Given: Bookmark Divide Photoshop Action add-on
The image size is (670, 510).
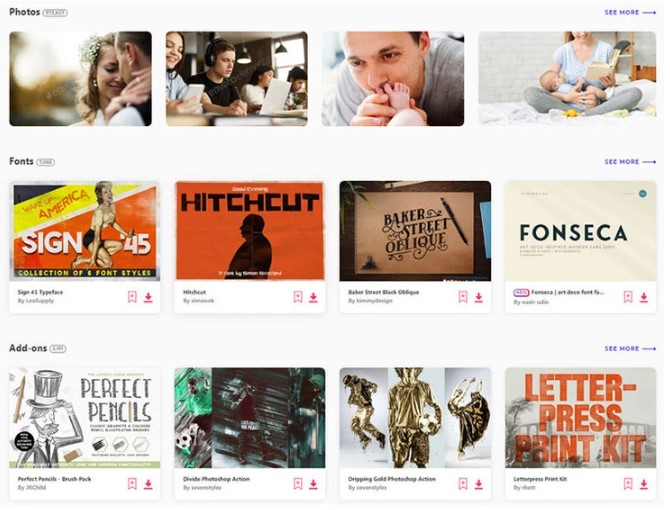Looking at the screenshot, I should click(x=298, y=484).
